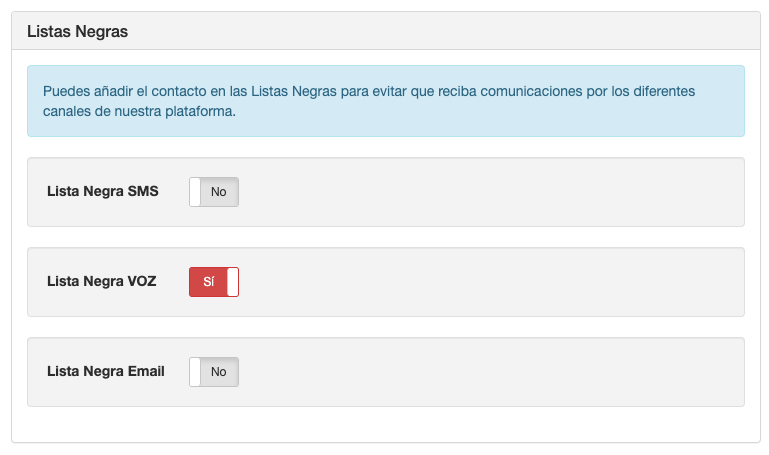Click the "No" text on SMS switch
769x455 pixels.
219,192
